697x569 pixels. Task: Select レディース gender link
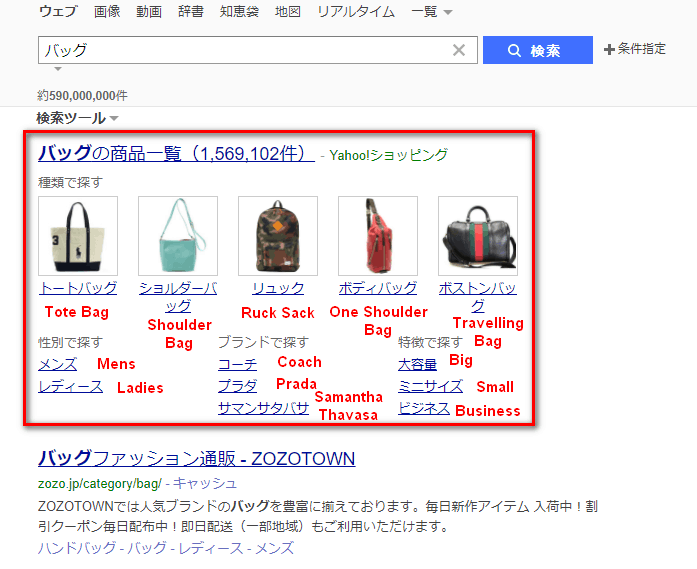(x=71, y=386)
